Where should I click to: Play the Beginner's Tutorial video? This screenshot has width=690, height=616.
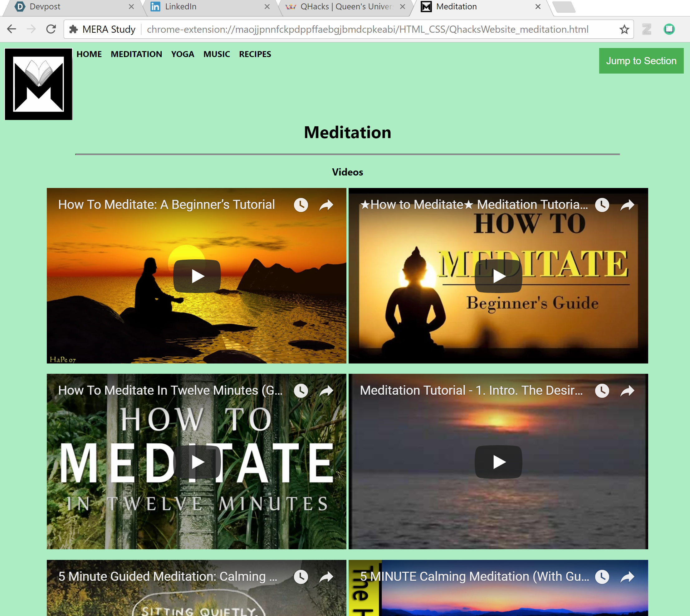pyautogui.click(x=197, y=276)
